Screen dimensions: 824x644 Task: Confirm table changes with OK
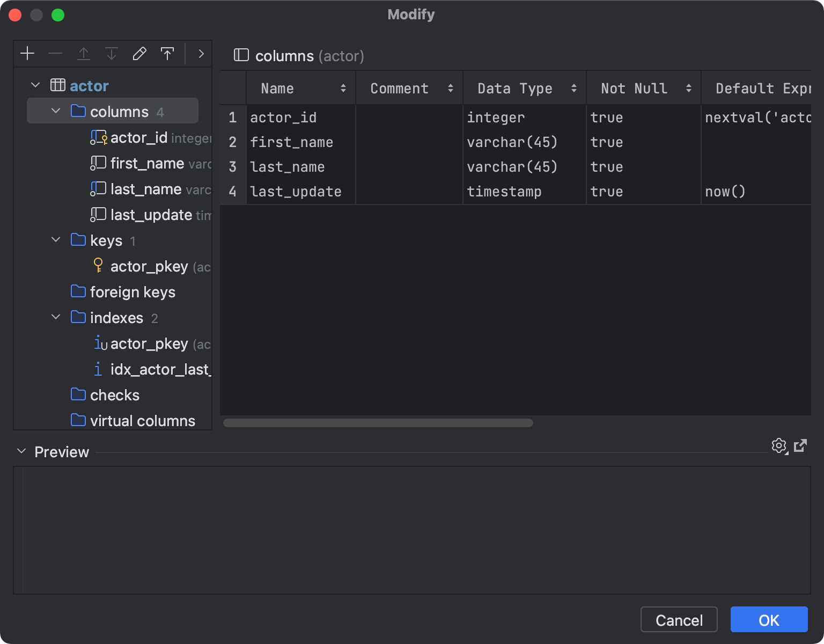(x=769, y=619)
